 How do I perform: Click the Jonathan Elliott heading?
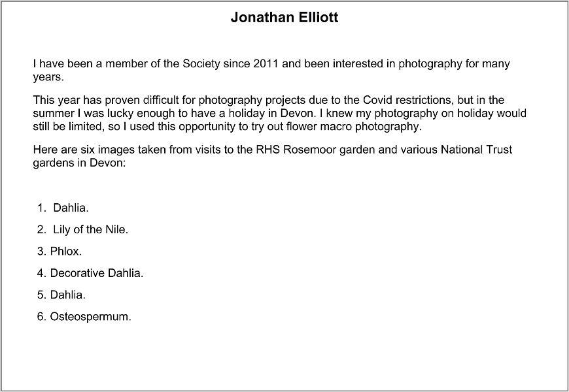284,18
